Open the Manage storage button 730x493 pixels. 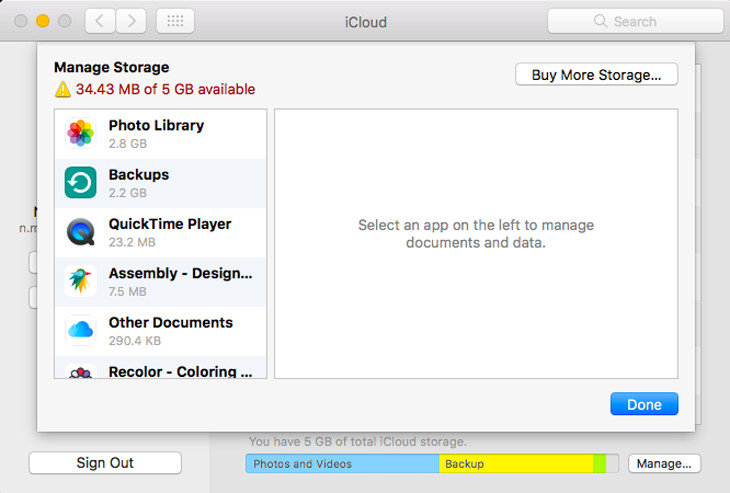tap(664, 463)
